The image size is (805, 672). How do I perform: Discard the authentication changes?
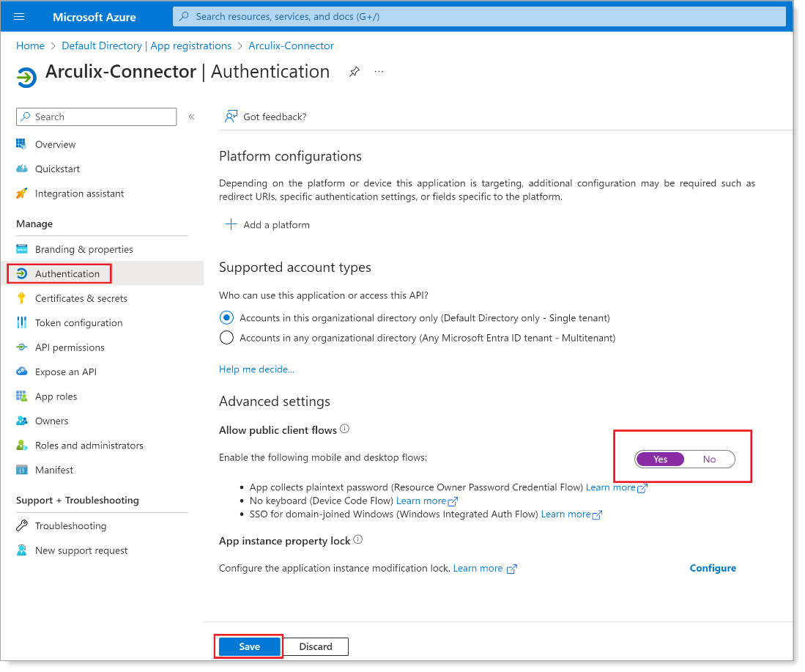pos(316,646)
